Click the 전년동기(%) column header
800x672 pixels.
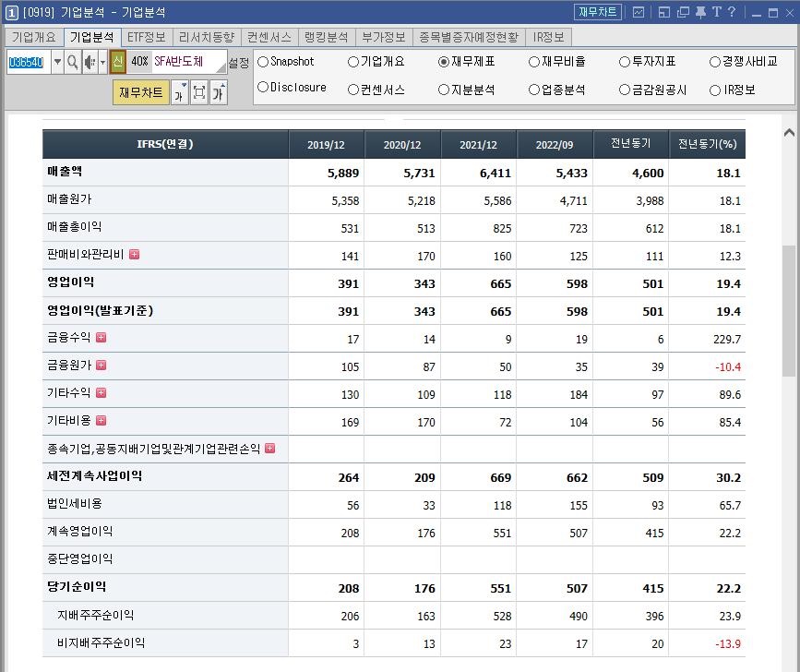pyautogui.click(x=707, y=144)
